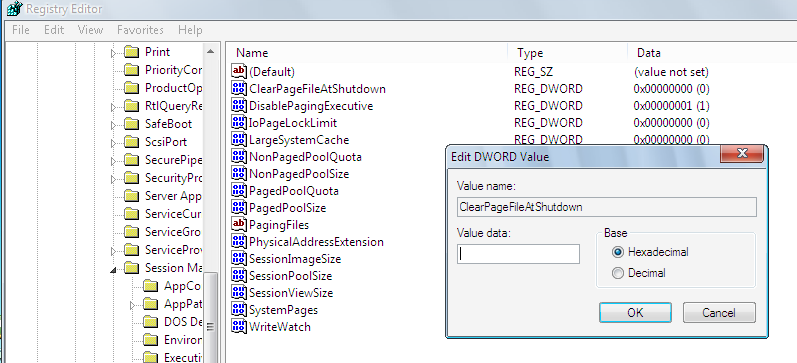The image size is (797, 363).
Task: Open the Help menu
Action: [190, 30]
